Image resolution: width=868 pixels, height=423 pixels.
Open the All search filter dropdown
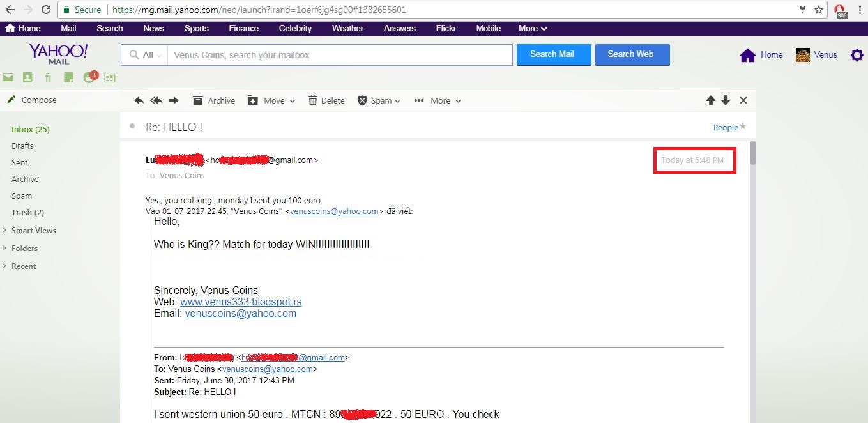(145, 55)
